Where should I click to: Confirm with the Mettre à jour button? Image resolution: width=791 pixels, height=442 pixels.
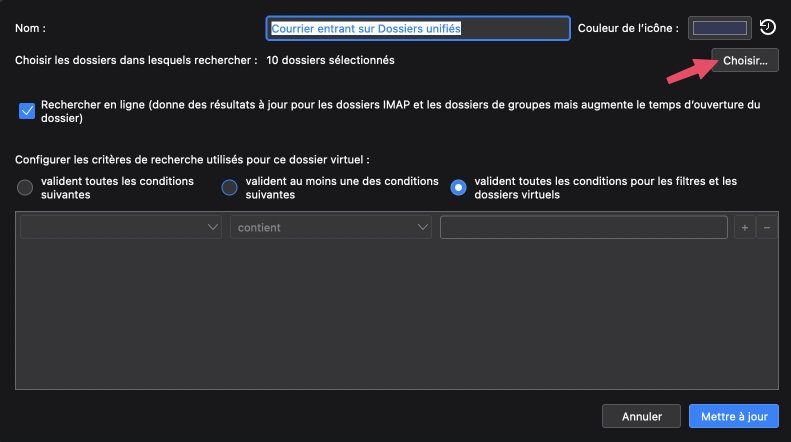733,415
